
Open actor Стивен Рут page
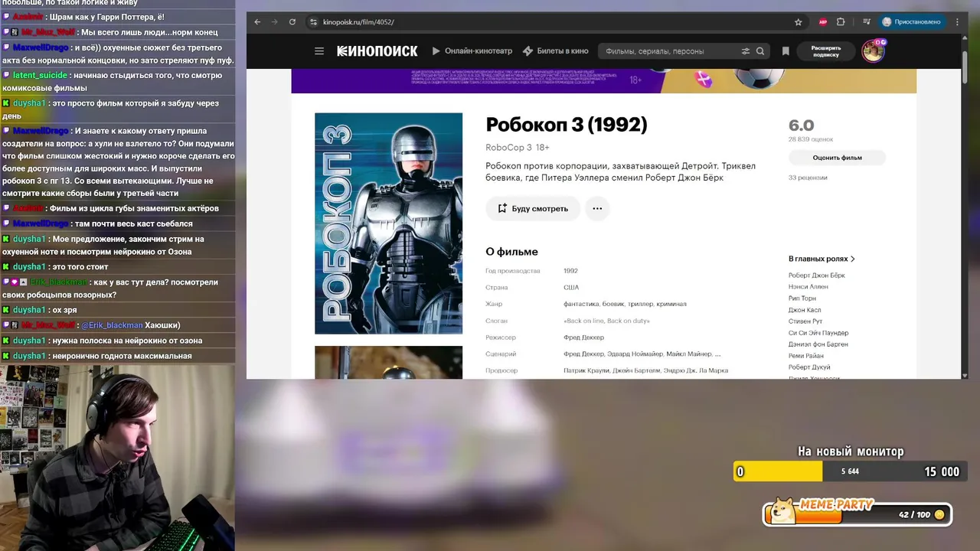[805, 321]
